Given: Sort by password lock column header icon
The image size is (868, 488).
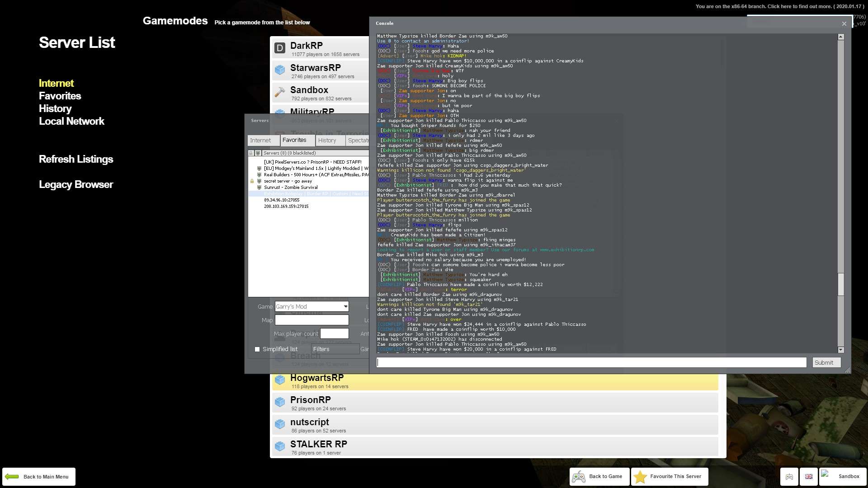Looking at the screenshot, I should tap(251, 153).
